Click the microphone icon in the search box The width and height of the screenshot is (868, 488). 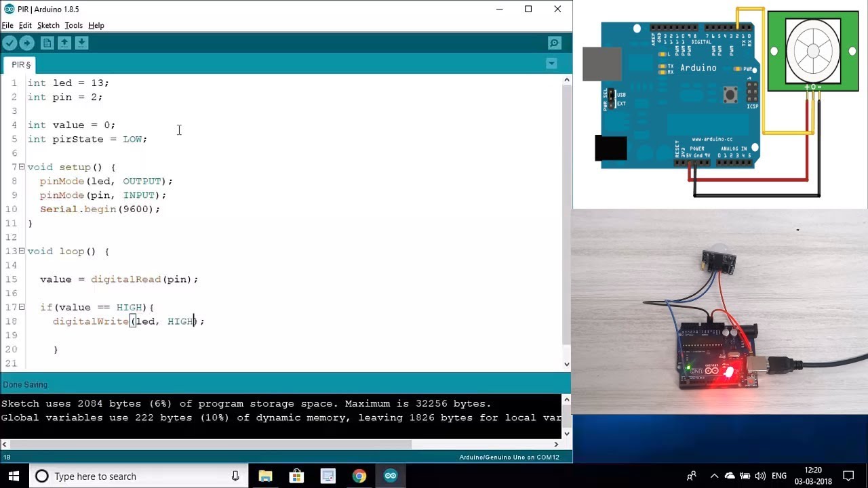click(235, 476)
